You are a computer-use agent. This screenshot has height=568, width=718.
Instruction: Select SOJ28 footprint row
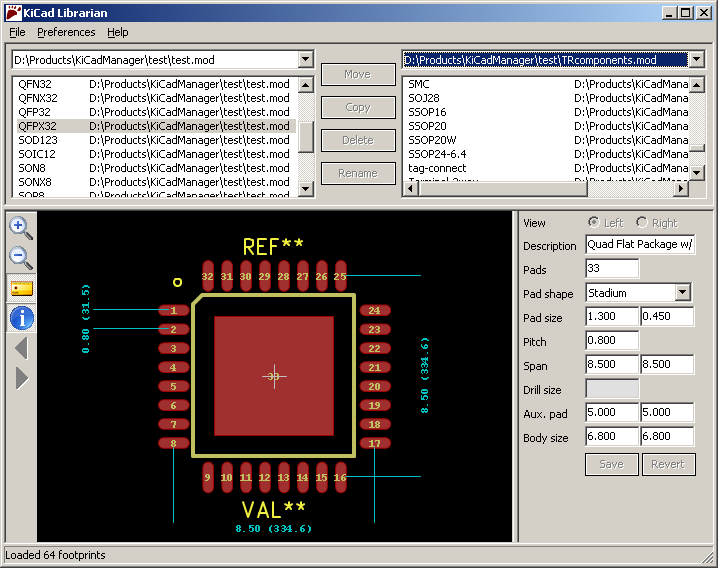pyautogui.click(x=547, y=98)
